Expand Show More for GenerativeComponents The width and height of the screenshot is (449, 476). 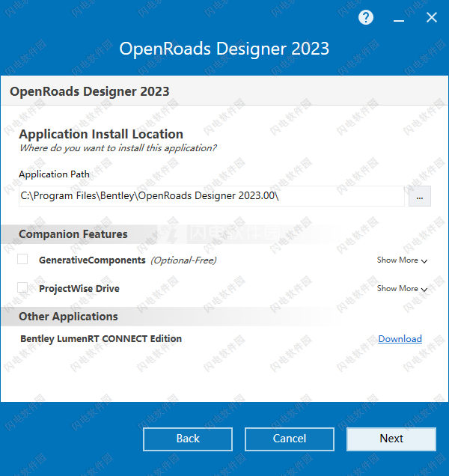coord(402,260)
